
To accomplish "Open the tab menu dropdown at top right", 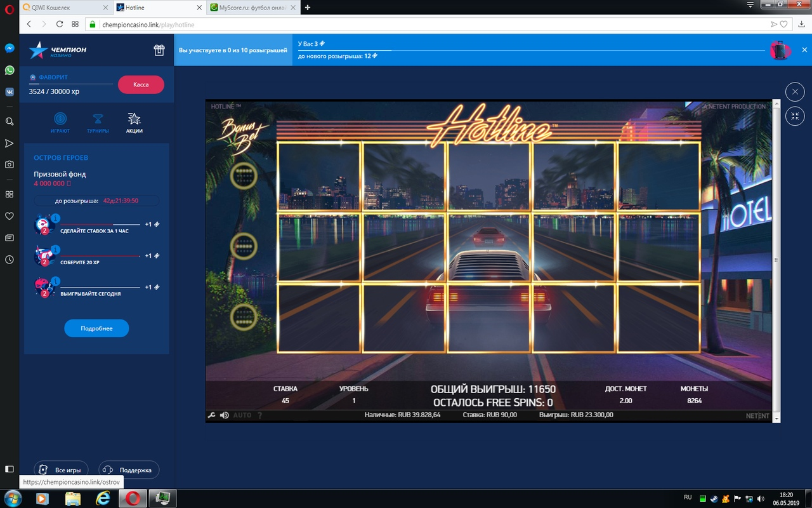I will 750,5.
